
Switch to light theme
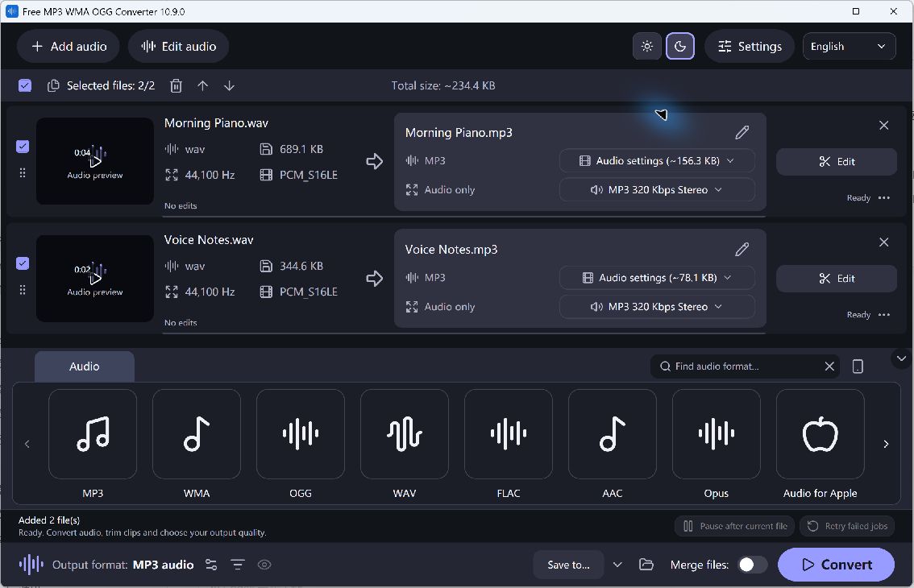pos(647,47)
